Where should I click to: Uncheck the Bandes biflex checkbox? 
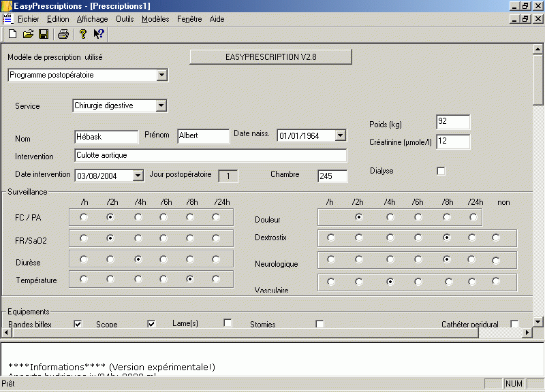[x=78, y=324]
